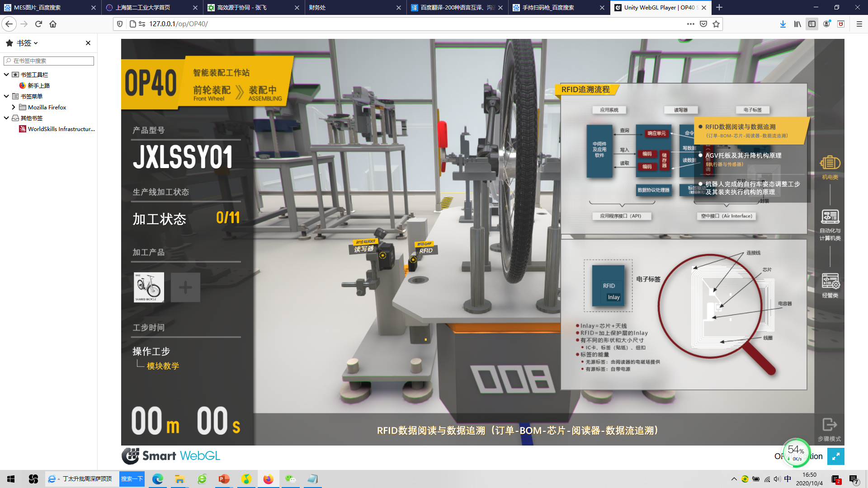Go back to the previous page
868x488 pixels.
click(9, 24)
